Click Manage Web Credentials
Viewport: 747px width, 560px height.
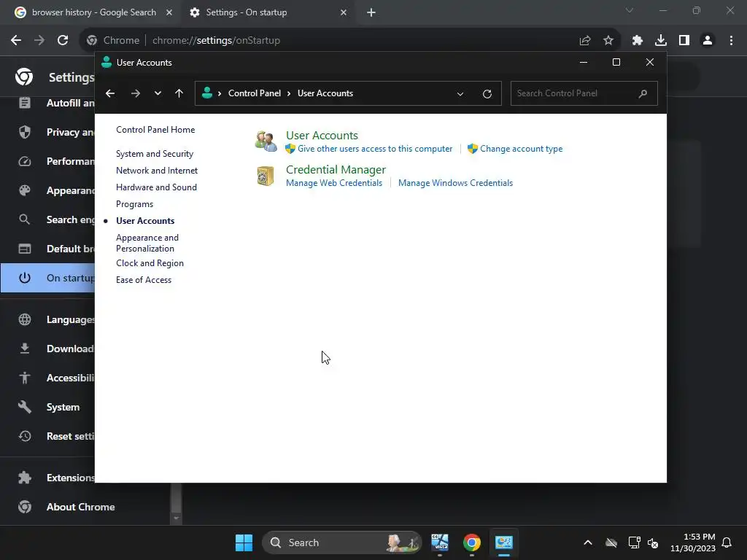coord(334,183)
